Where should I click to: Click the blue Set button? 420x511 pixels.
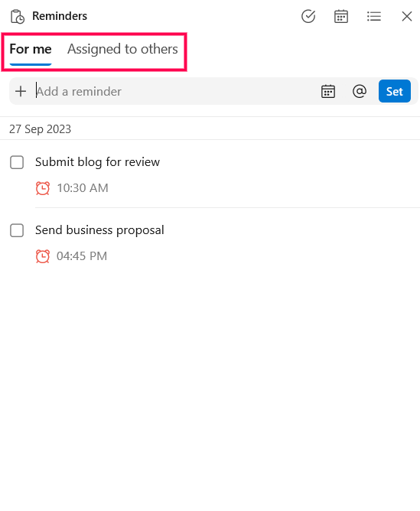tap(395, 91)
